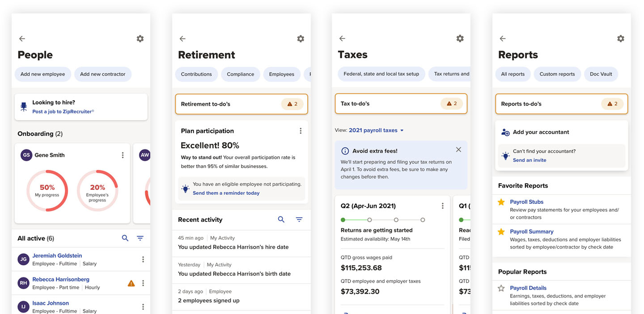
Task: Expand the Retirement to-do's panel
Action: [241, 104]
